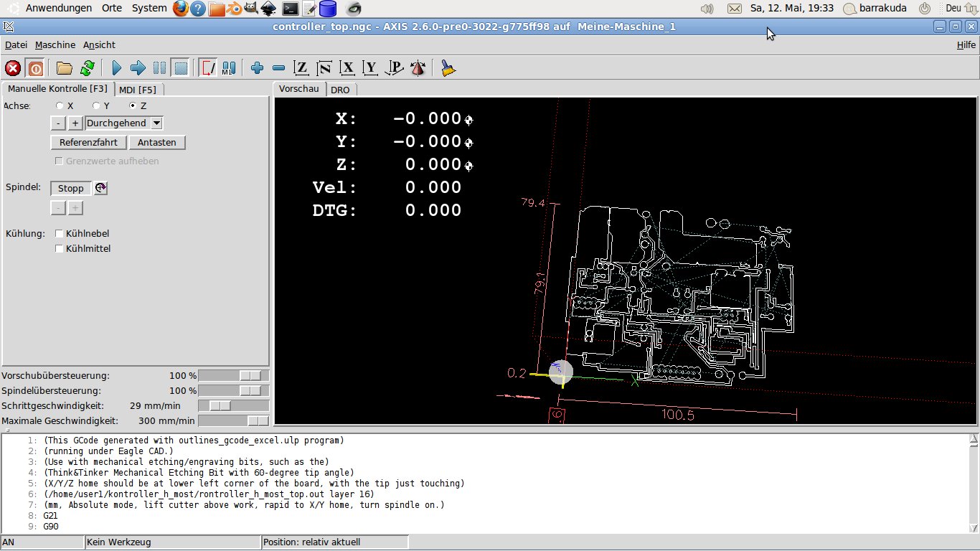Viewport: 980px width, 551px height.
Task: Switch to perspective view P icon
Action: (395, 68)
